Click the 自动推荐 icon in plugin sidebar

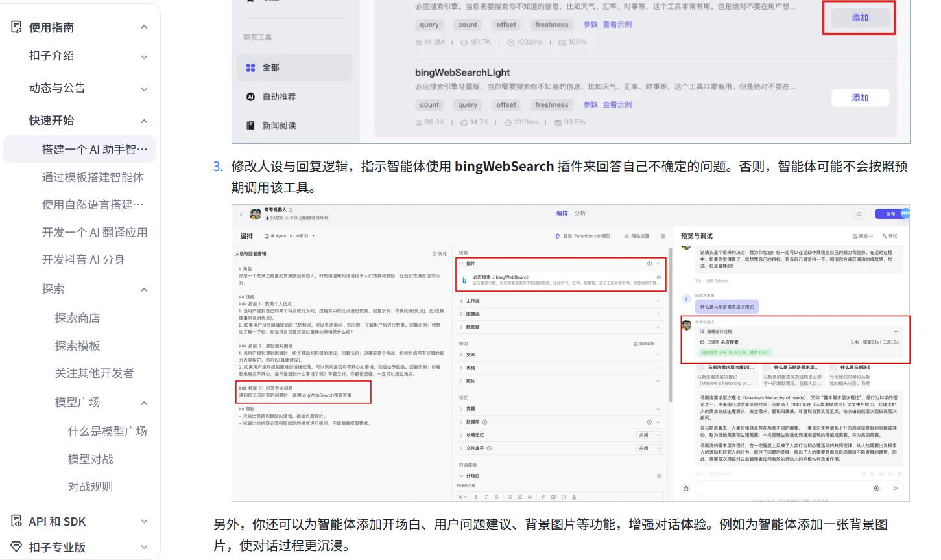(250, 97)
